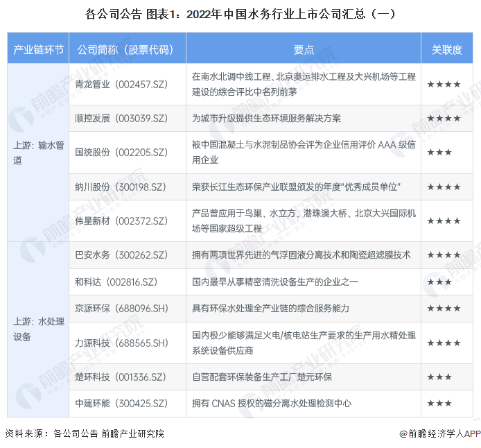Click the three-star rating for 中建环能
481x448 pixels.
[439, 403]
